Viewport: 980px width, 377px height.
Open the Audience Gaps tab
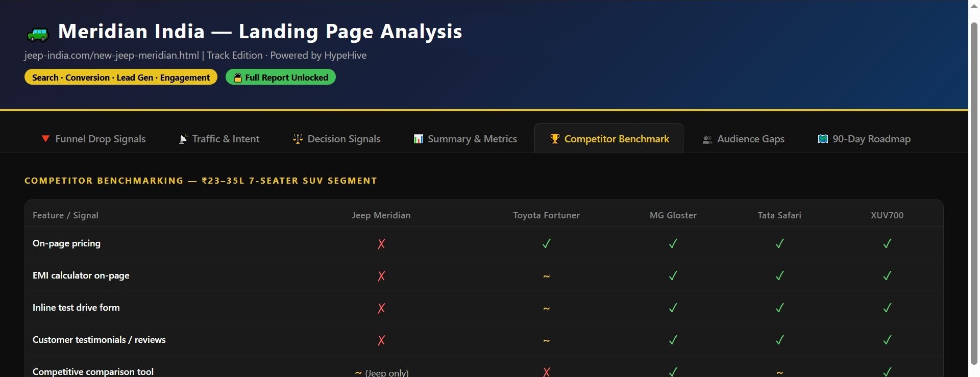coord(744,139)
